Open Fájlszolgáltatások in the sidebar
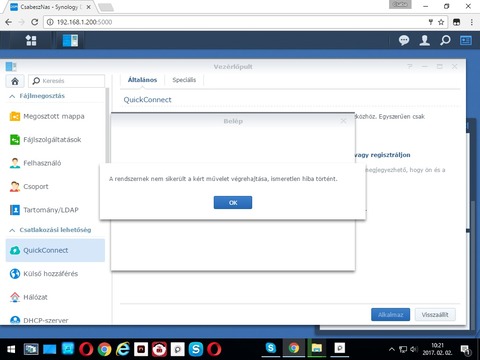Screen dimensions: 480x360 (55, 140)
